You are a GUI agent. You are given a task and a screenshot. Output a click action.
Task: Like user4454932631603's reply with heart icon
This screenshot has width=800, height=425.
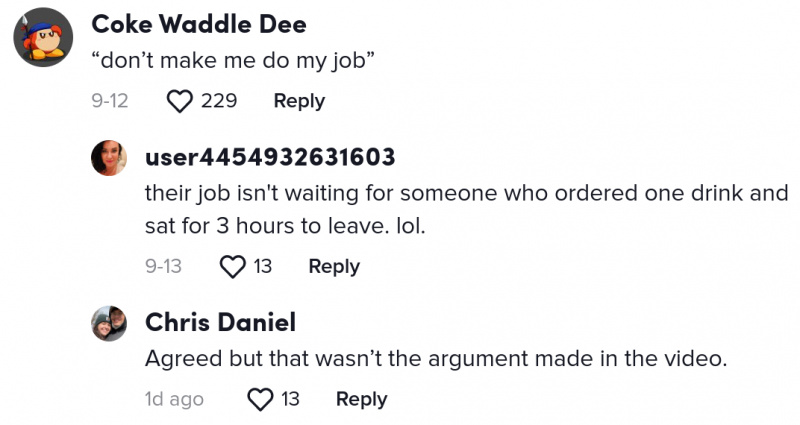(x=233, y=266)
